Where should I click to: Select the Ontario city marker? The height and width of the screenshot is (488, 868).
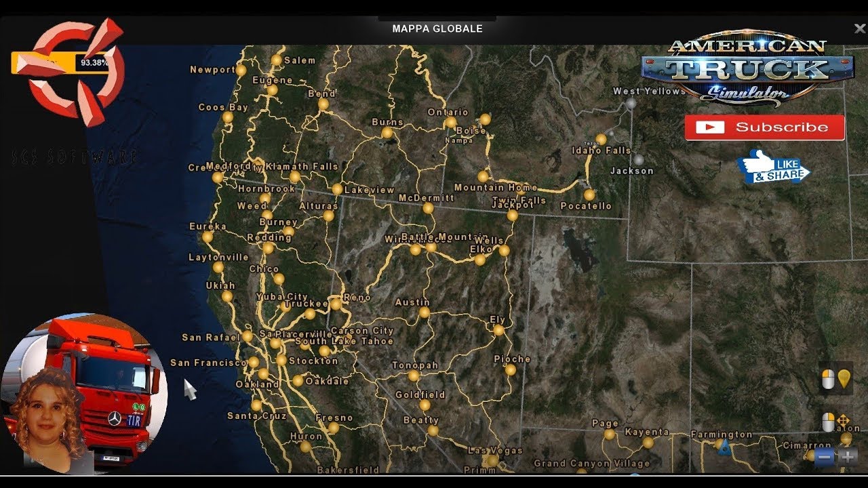click(450, 123)
